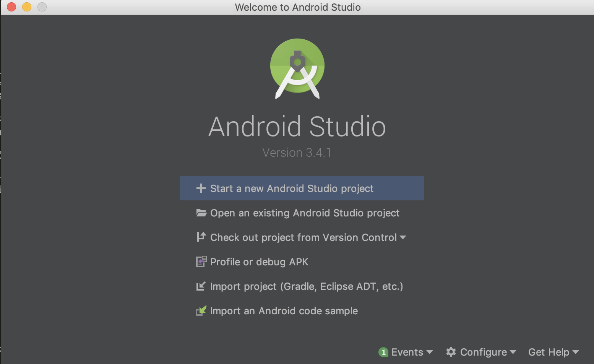Click the Version 3.4.1 text
The width and height of the screenshot is (594, 364).
pos(297,153)
